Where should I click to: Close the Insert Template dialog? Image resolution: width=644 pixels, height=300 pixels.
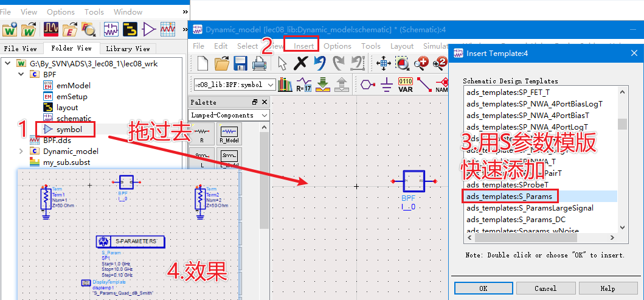tap(634, 53)
